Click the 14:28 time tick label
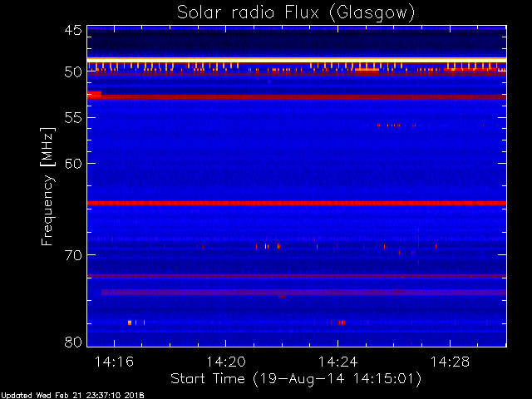532x399 pixels. click(x=450, y=362)
